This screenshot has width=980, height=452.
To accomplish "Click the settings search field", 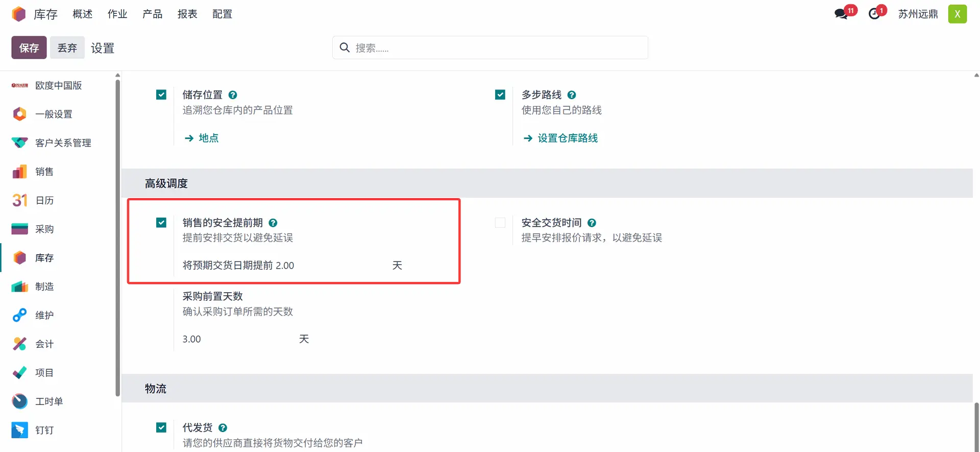I will click(x=490, y=47).
